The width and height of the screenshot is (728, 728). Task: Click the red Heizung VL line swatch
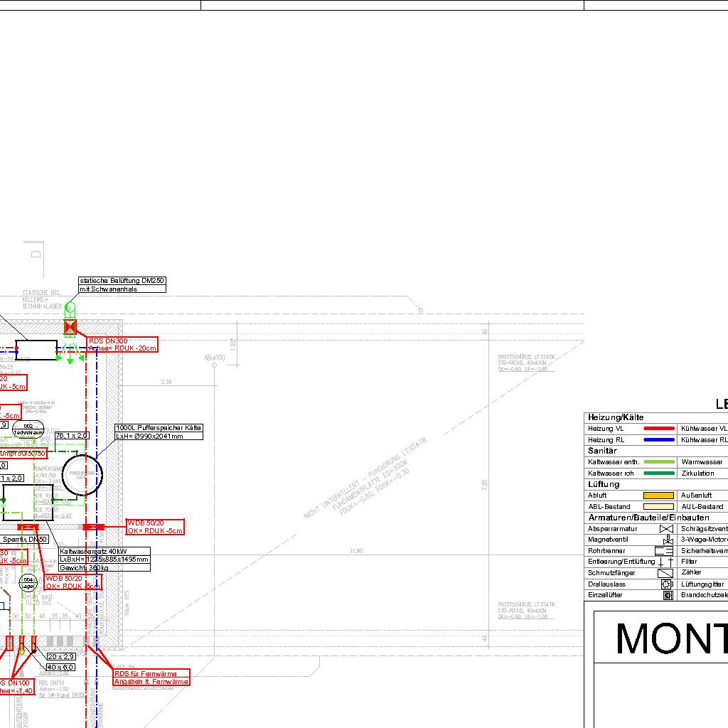click(658, 429)
